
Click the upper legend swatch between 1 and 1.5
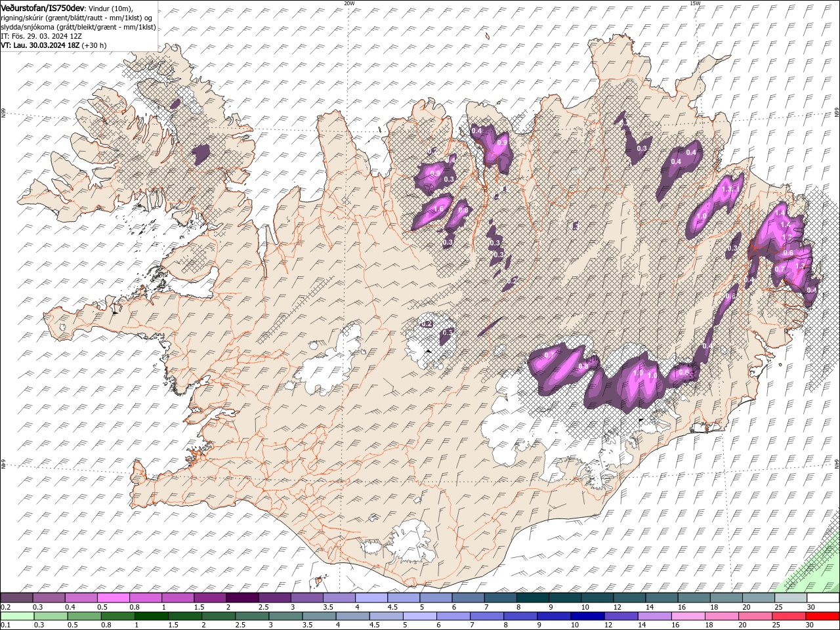tap(178, 598)
